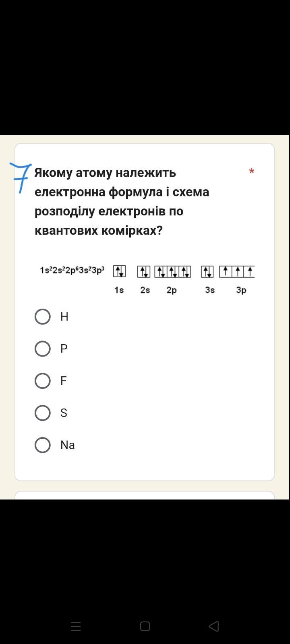Click the "3s" sublevel label
Screen dimensions: 290x644
pyautogui.click(x=210, y=290)
